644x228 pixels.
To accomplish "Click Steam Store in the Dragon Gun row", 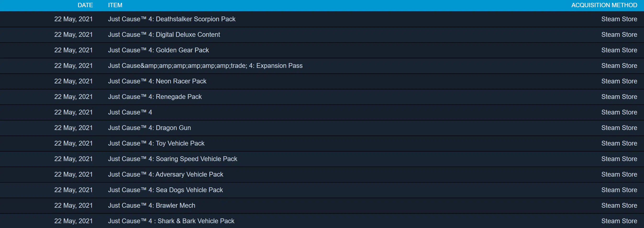I will click(619, 128).
